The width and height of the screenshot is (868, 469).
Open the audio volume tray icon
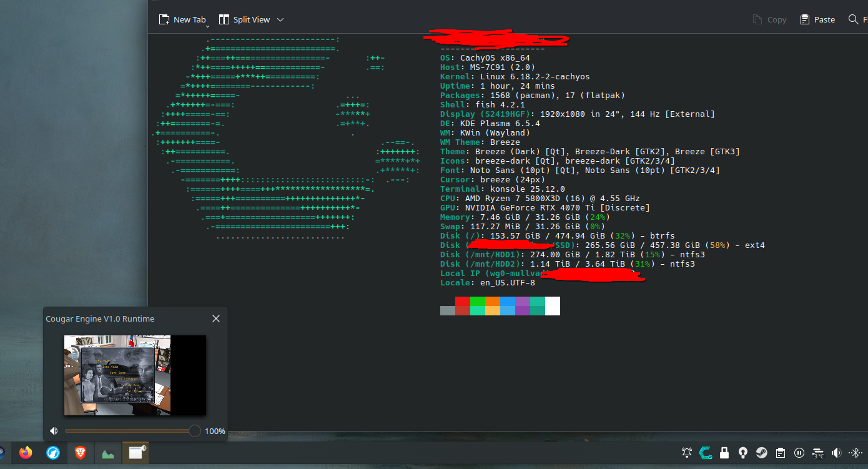tap(837, 453)
